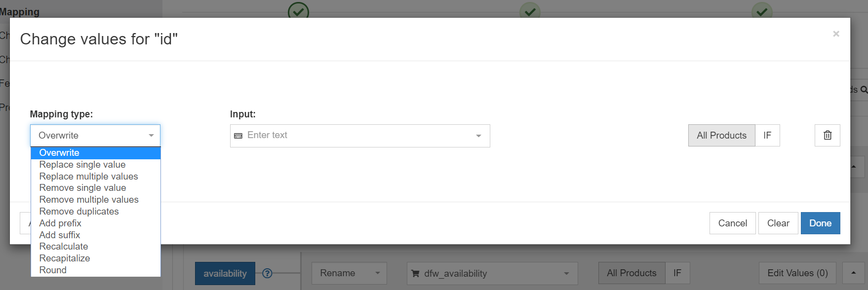The height and width of the screenshot is (290, 868).
Task: Click the help icon beside availability
Action: (x=267, y=273)
